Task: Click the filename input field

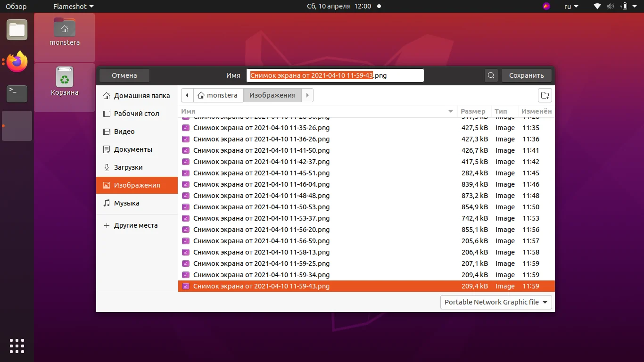Action: [x=335, y=75]
